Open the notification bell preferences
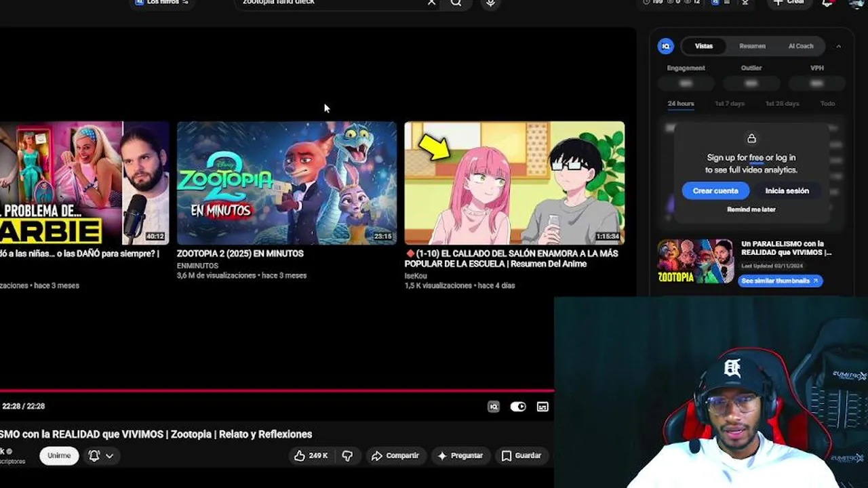Image resolution: width=868 pixels, height=488 pixels. click(x=94, y=456)
